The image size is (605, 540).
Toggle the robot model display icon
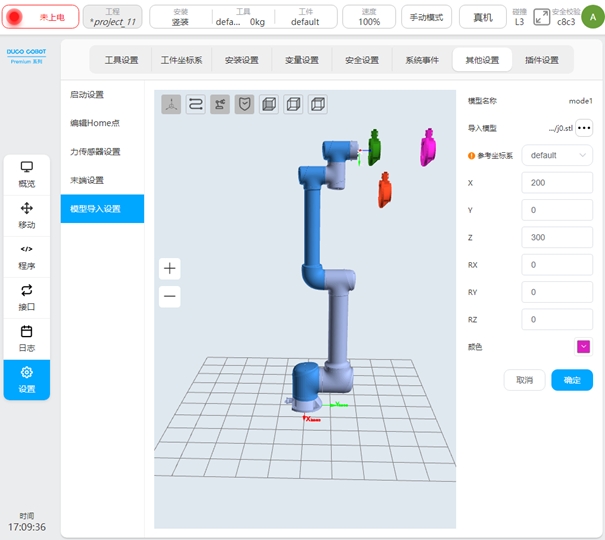220,103
